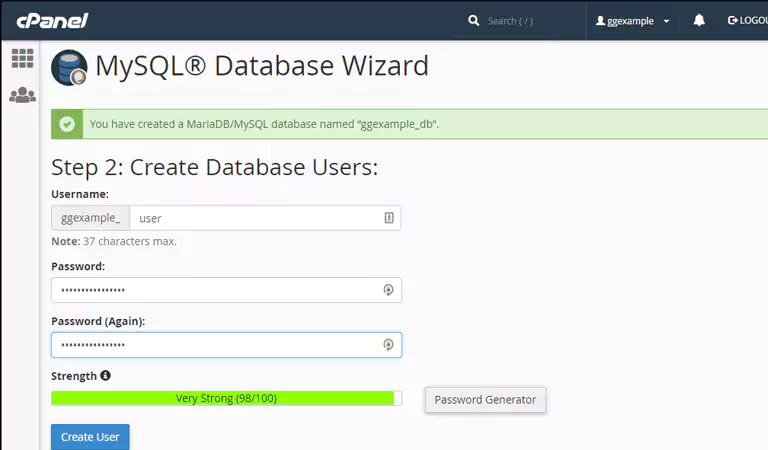The image size is (768, 450).
Task: Open the Password Generator
Action: pyautogui.click(x=485, y=400)
